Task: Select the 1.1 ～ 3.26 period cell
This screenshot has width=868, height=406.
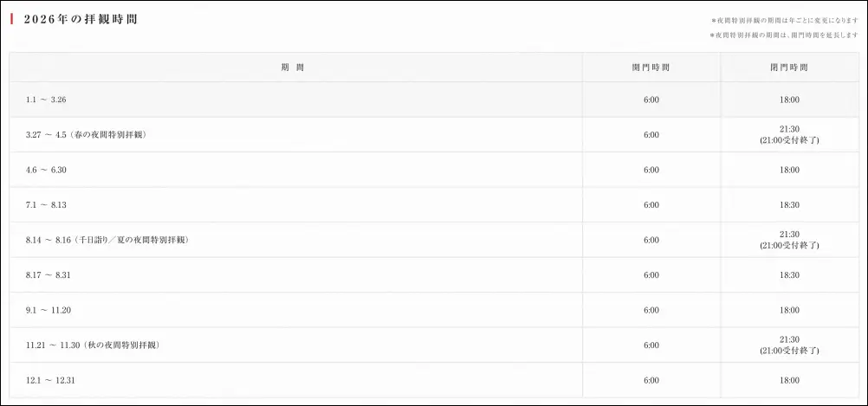Action: [46, 100]
